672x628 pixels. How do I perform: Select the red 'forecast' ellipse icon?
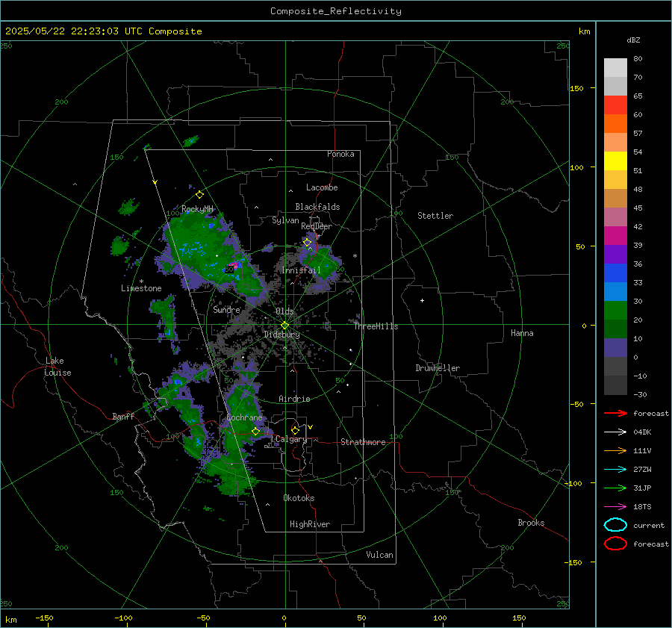615,544
